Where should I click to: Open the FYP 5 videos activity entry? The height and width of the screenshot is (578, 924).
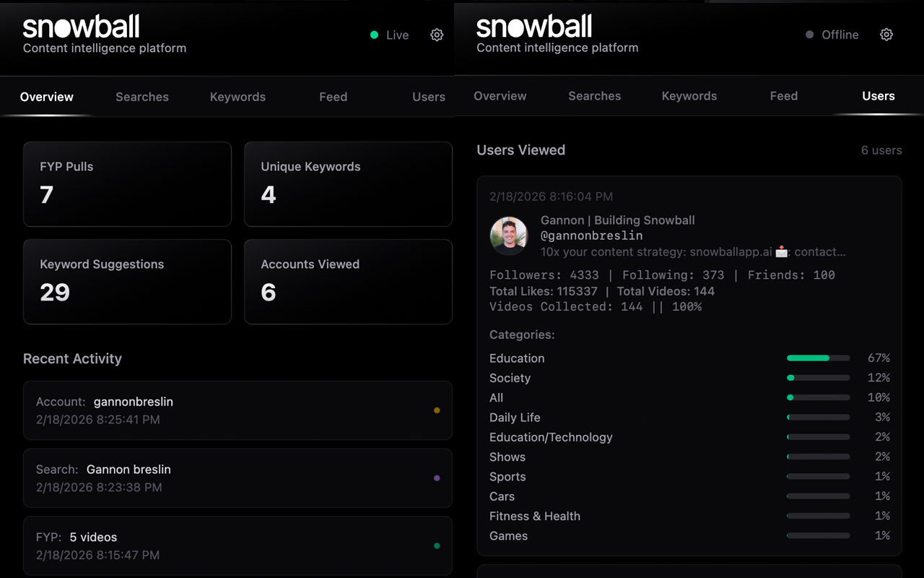237,545
